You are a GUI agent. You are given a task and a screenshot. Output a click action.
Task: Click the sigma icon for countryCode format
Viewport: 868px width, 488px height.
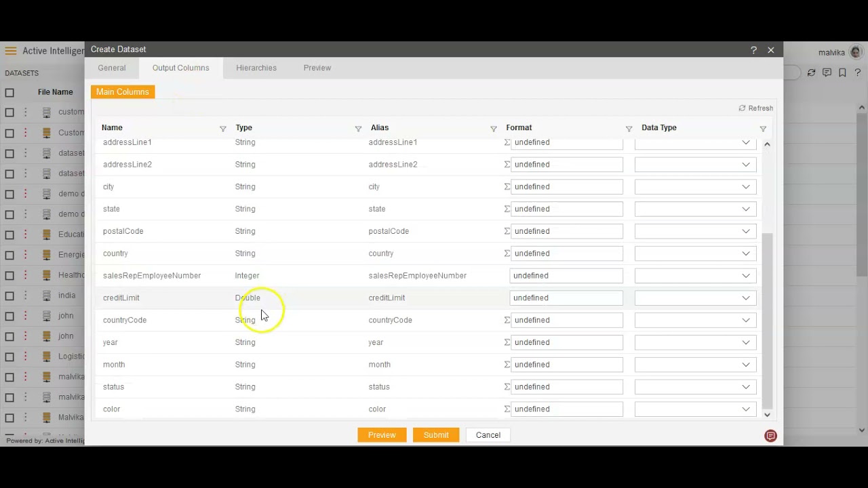pos(507,320)
